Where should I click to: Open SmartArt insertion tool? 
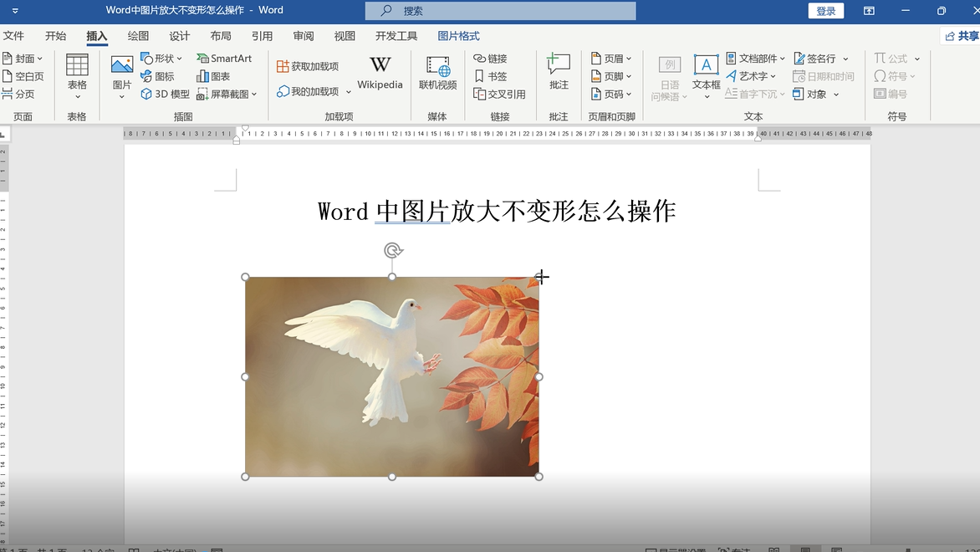(x=224, y=58)
